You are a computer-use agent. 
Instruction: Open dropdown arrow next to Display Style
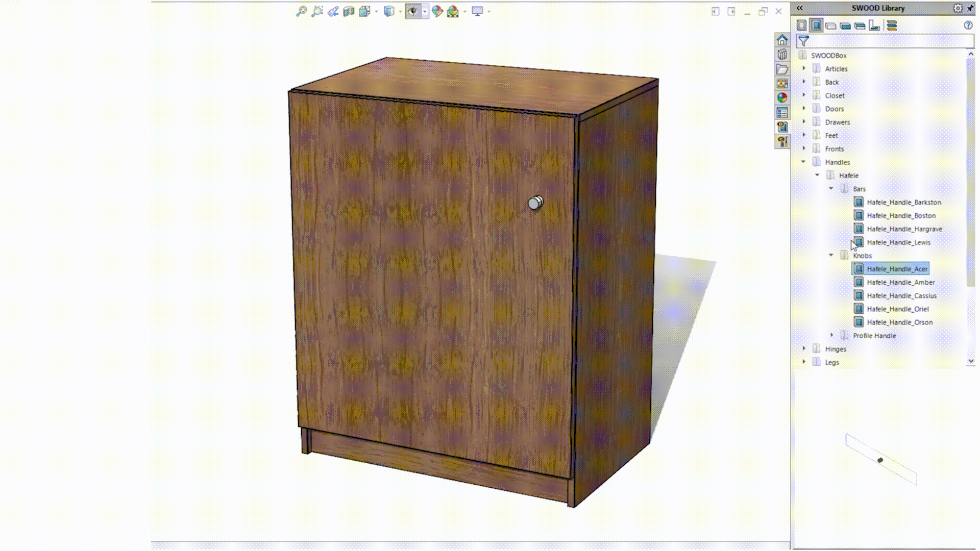(400, 11)
